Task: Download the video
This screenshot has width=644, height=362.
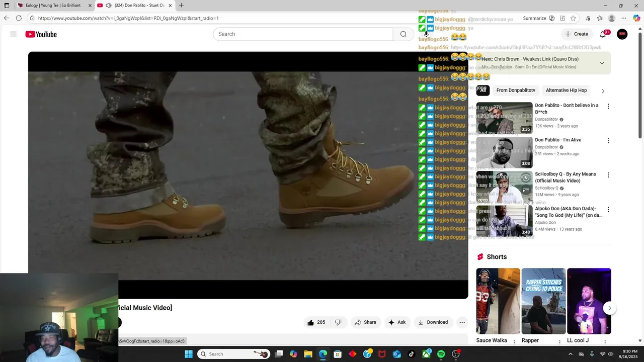Action: 433,322
